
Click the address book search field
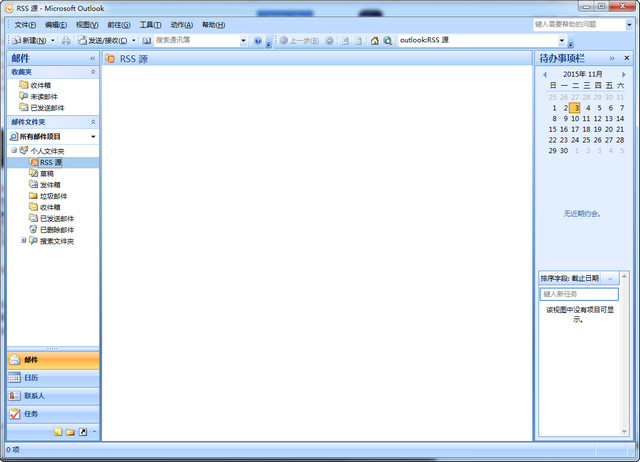[197, 40]
